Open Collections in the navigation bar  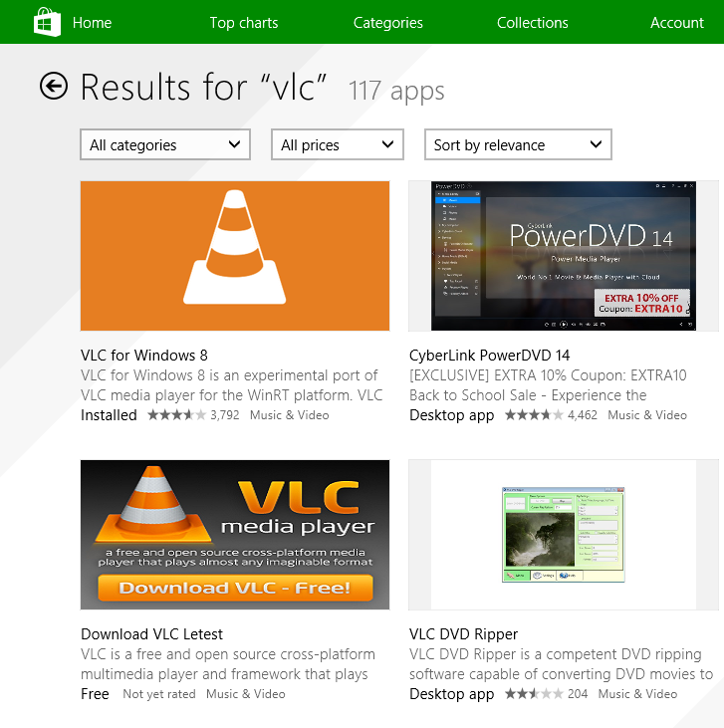[x=532, y=23]
